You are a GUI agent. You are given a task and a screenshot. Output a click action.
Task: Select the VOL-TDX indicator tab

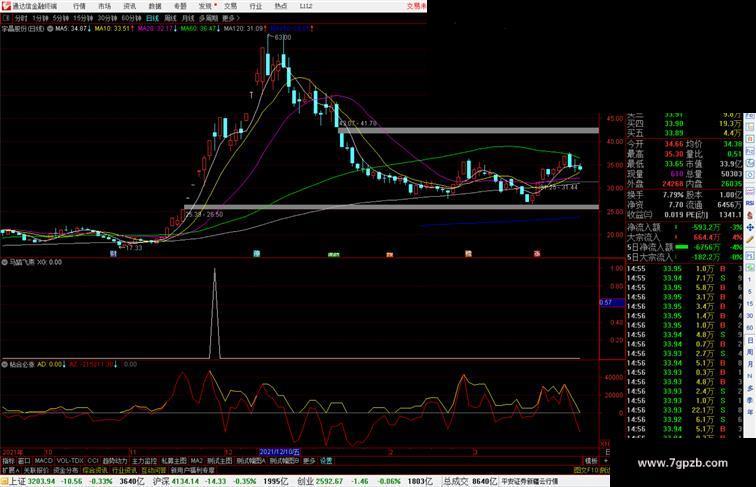[x=70, y=461]
